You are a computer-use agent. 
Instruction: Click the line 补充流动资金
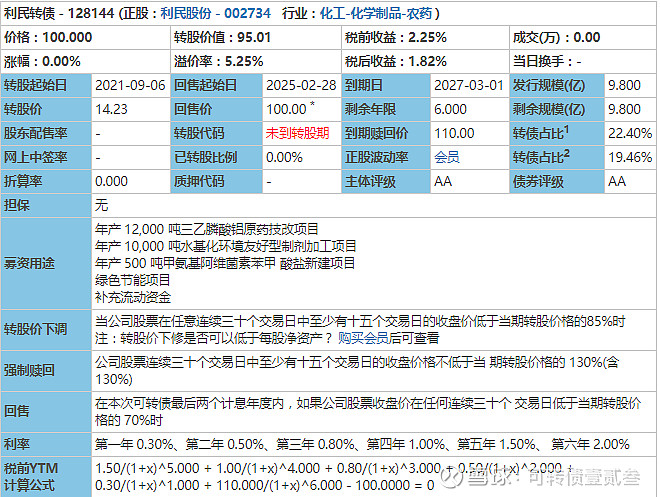click(x=133, y=298)
